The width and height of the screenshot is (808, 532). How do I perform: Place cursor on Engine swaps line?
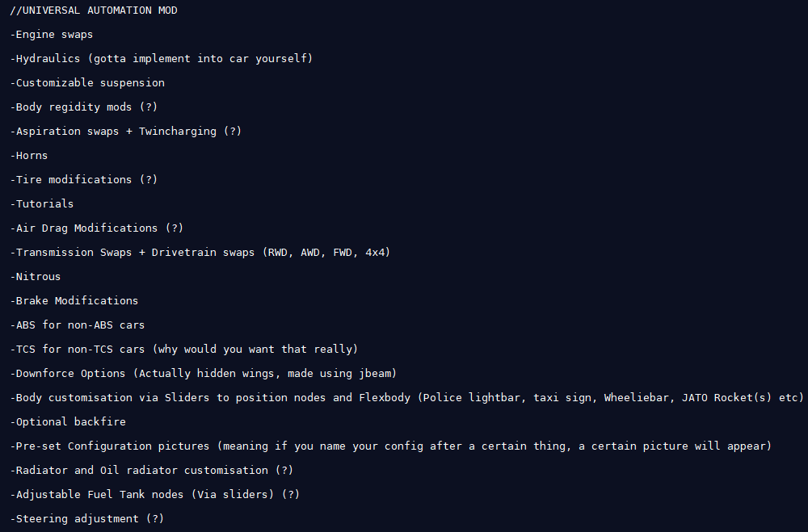point(52,35)
